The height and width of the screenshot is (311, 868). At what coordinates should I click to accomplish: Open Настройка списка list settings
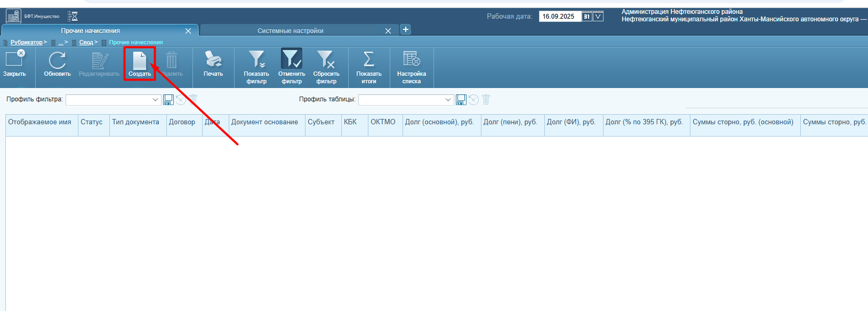(x=412, y=67)
